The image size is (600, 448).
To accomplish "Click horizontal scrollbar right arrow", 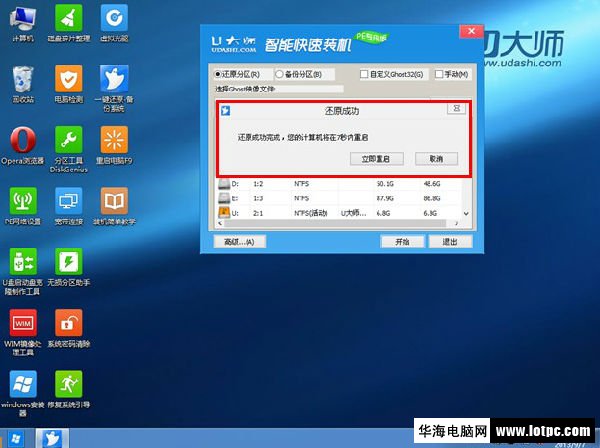I will 456,223.
